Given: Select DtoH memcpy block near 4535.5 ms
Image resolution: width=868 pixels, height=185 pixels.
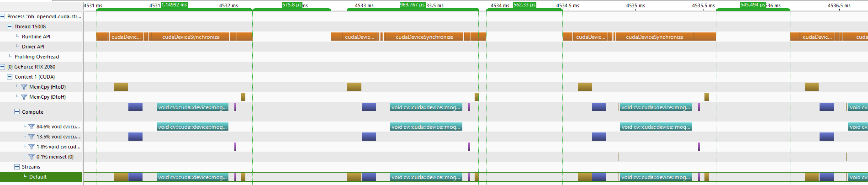Looking at the screenshot, I should pyautogui.click(x=707, y=97).
